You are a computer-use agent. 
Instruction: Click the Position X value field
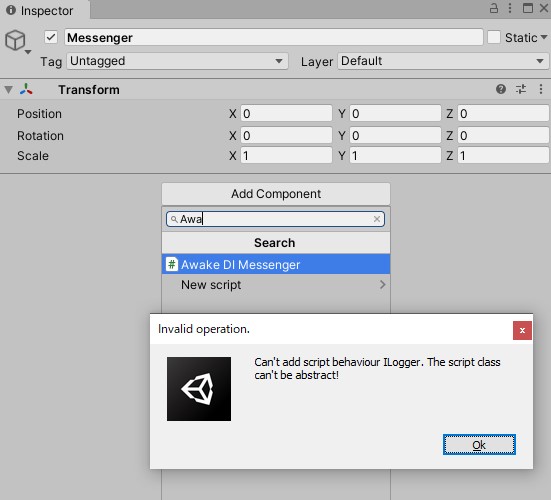tap(286, 113)
